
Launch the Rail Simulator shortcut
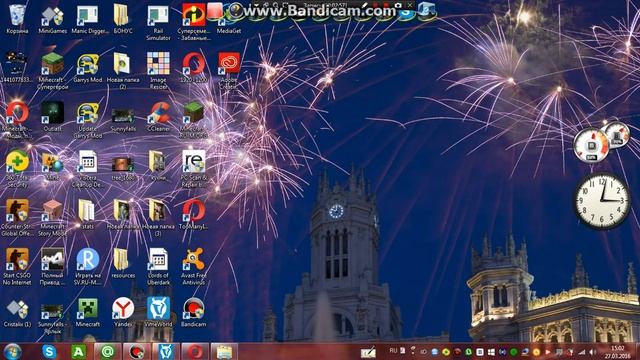158,22
